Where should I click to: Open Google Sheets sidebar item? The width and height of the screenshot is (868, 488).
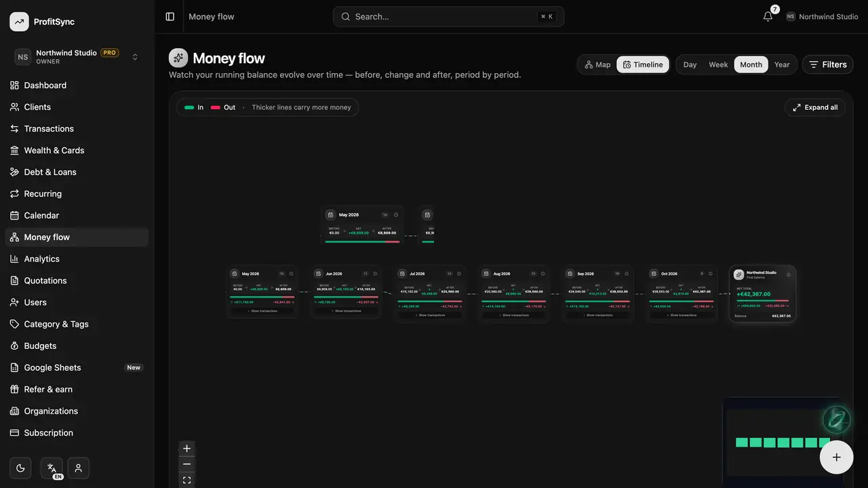[77, 367]
